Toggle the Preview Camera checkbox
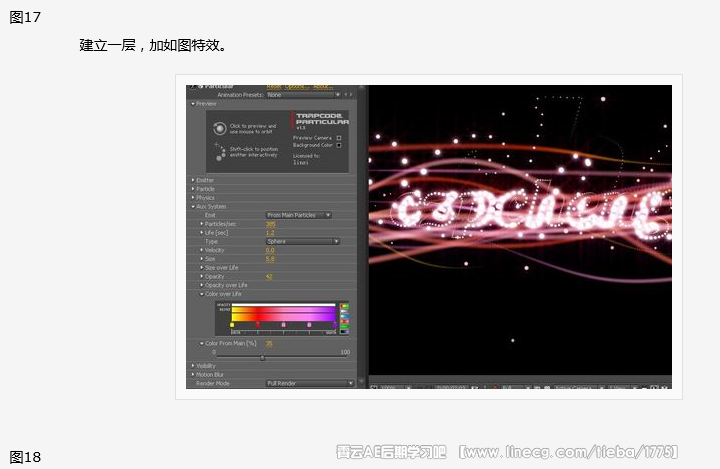 coord(339,138)
